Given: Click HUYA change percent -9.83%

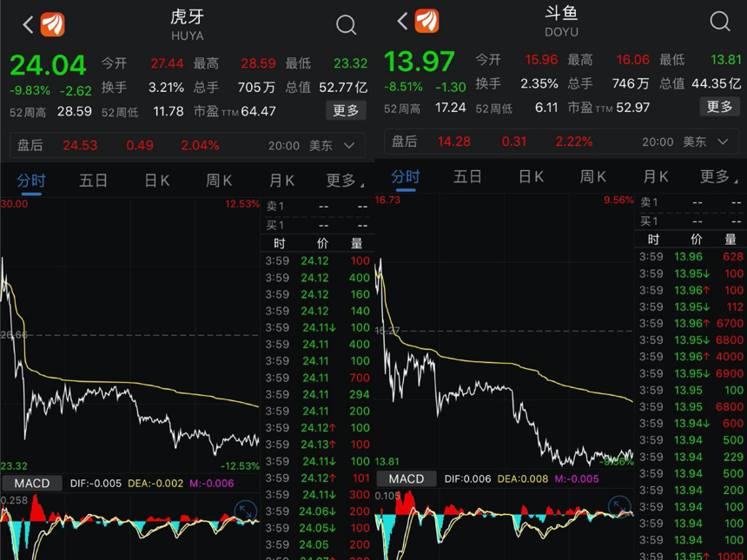Looking at the screenshot, I should (30, 90).
